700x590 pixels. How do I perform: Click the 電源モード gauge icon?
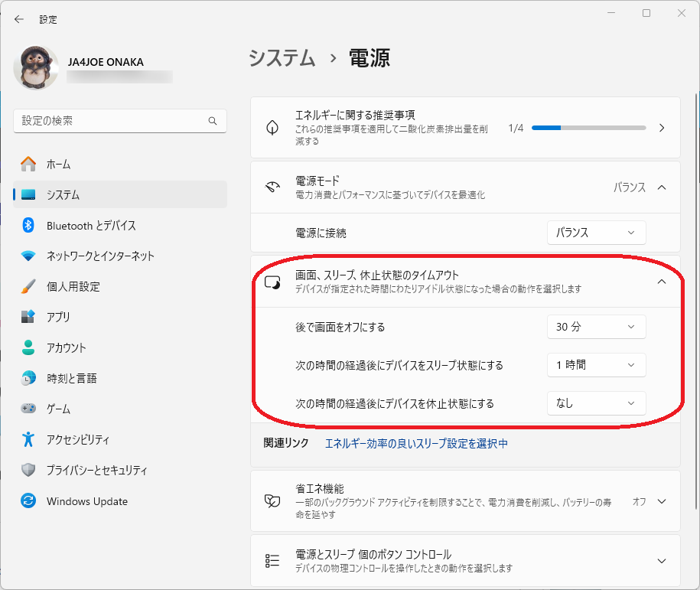(x=272, y=187)
